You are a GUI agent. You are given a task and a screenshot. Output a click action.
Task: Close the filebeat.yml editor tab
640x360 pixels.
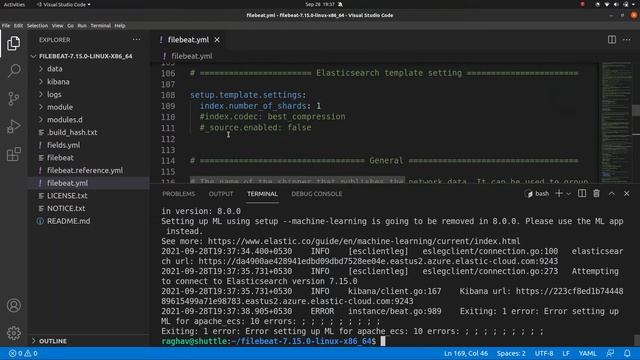click(217, 40)
